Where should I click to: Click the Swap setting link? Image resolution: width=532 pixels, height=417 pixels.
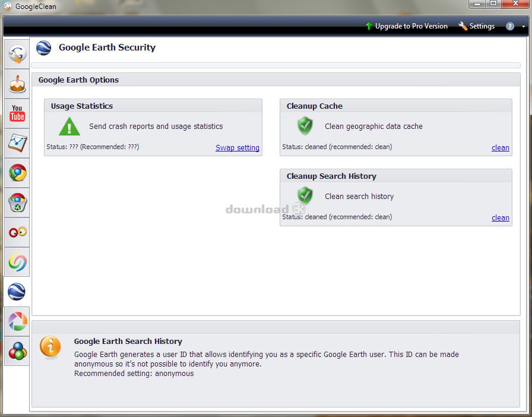click(x=237, y=148)
